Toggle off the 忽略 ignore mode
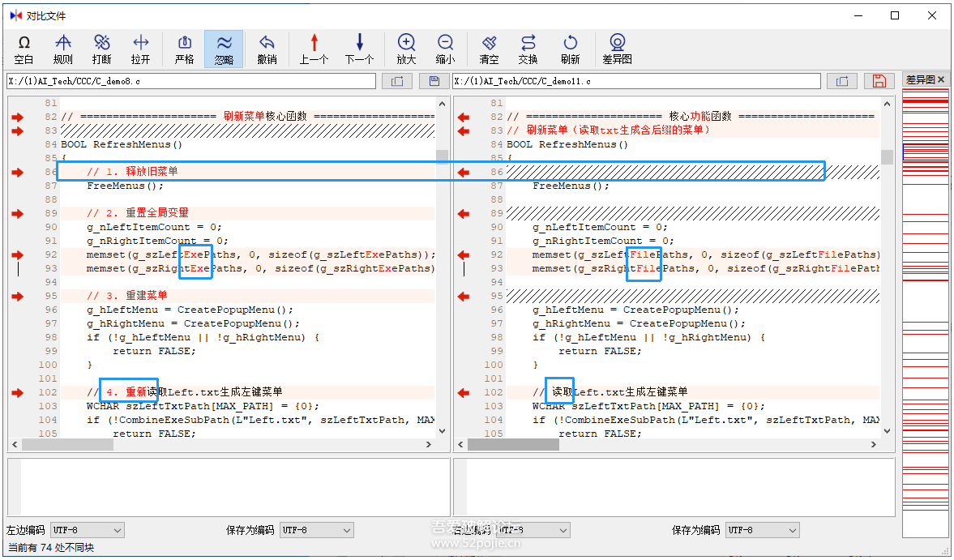Image resolution: width=954 pixels, height=560 pixels. [x=224, y=47]
